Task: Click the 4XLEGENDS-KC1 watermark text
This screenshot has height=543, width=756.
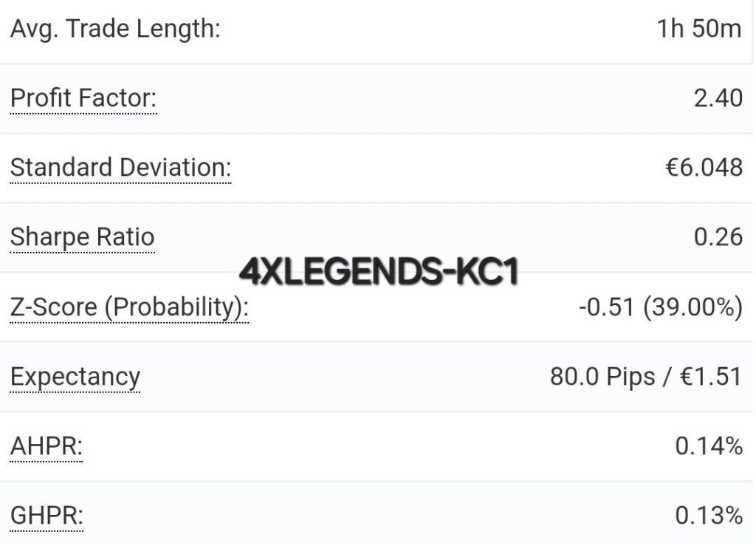Action: (379, 271)
